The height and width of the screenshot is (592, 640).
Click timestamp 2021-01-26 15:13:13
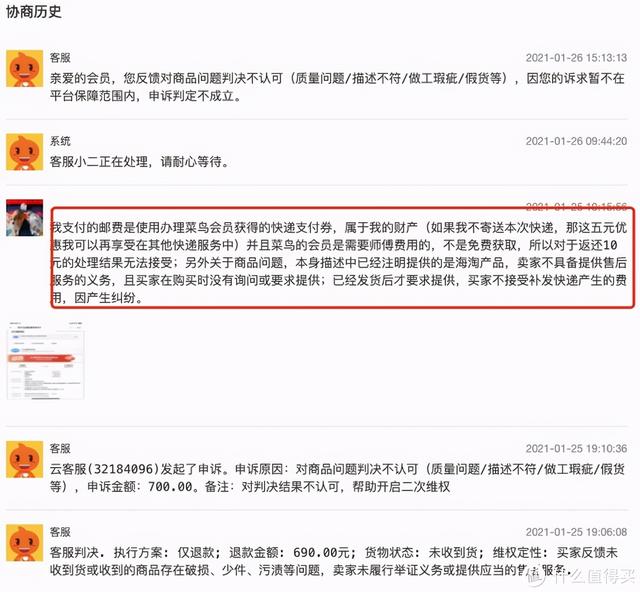(576, 58)
